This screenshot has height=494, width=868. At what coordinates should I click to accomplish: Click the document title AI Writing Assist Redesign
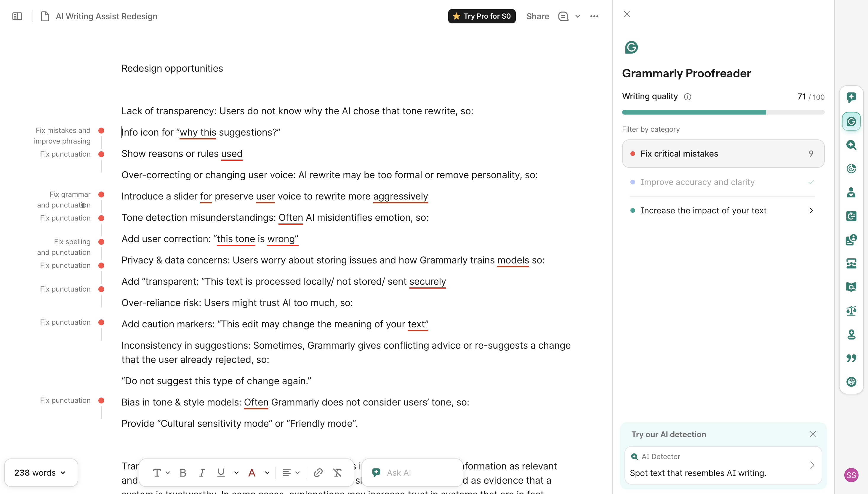tap(107, 16)
